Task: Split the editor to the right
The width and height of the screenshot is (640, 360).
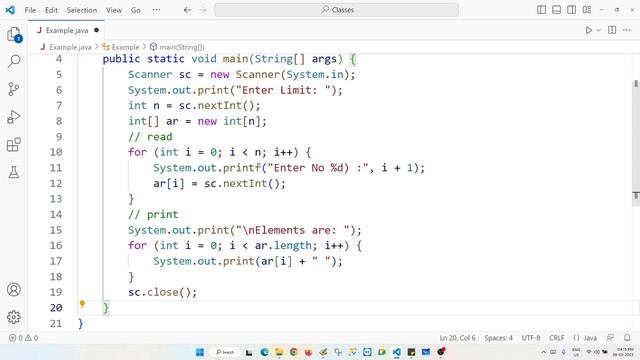Action: tap(612, 30)
